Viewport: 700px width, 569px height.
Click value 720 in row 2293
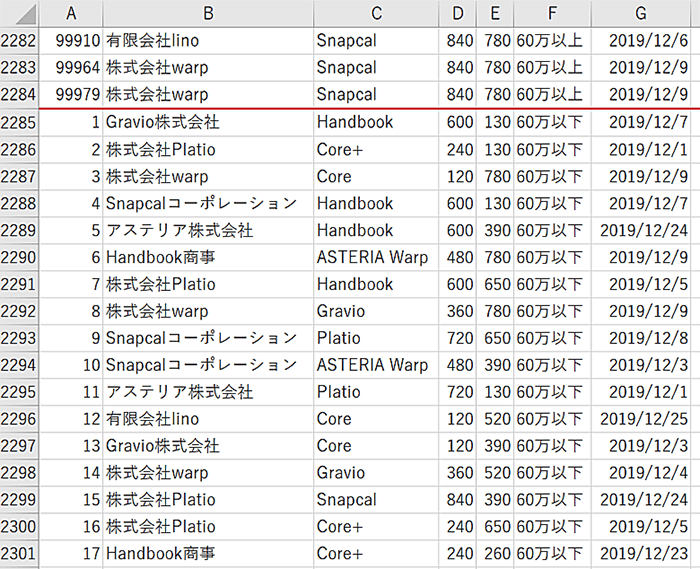click(458, 338)
